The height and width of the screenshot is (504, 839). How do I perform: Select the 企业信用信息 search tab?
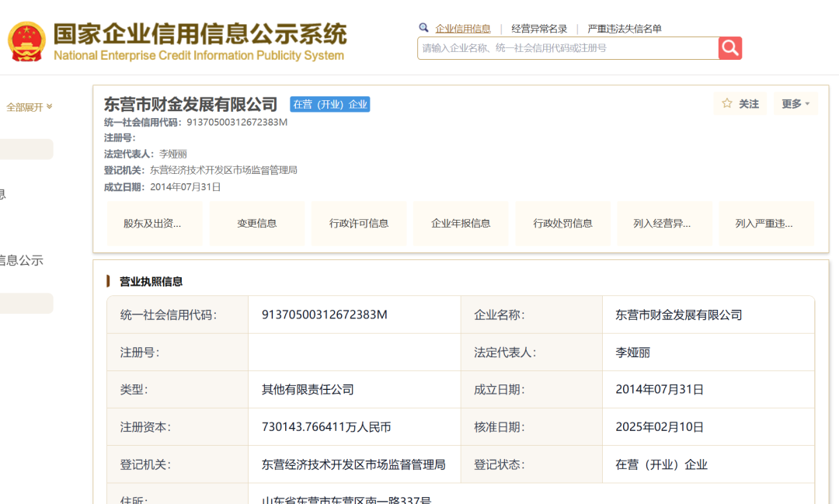(x=463, y=29)
